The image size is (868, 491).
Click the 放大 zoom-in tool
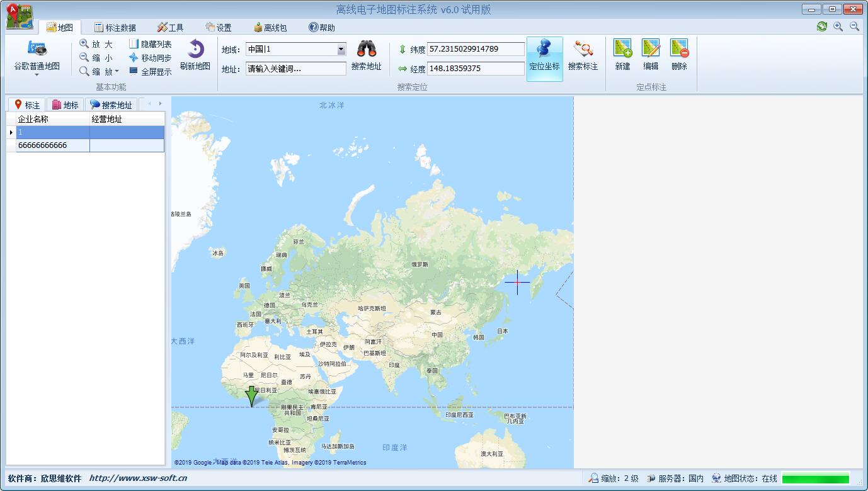click(x=96, y=44)
